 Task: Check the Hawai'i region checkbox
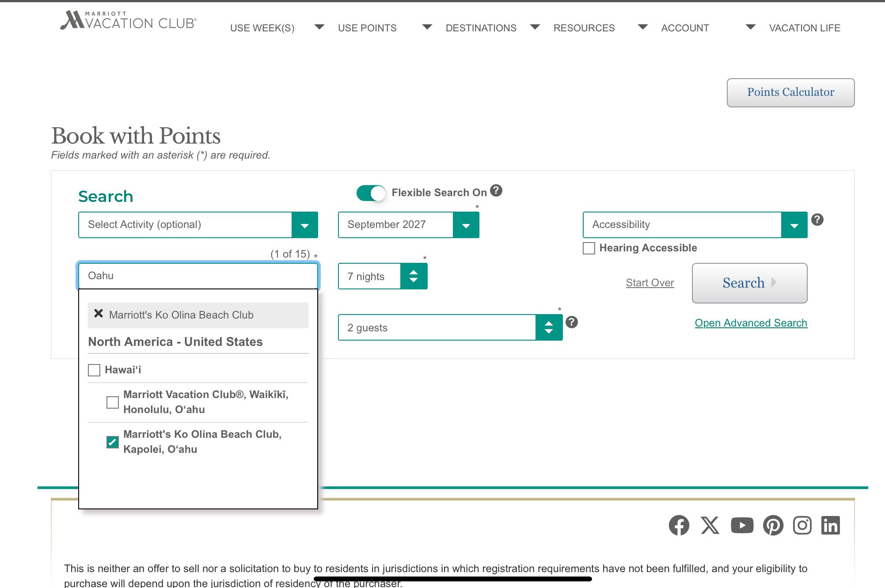pyautogui.click(x=94, y=370)
